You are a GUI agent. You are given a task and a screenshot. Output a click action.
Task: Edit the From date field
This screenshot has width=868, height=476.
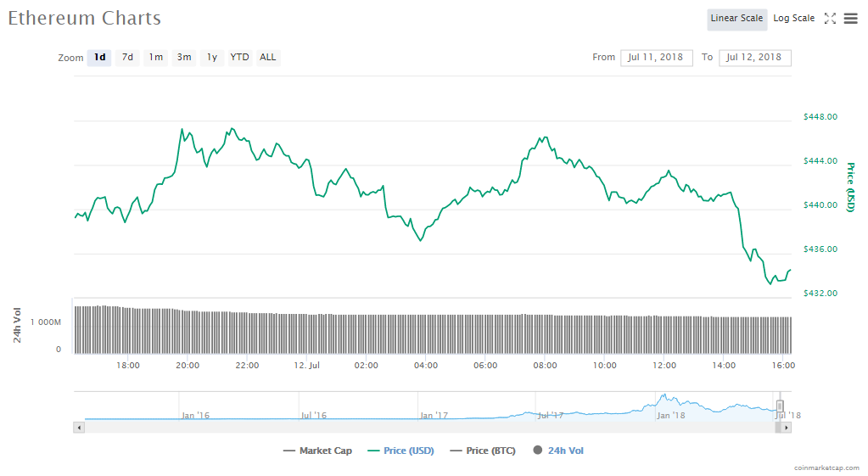(x=657, y=58)
